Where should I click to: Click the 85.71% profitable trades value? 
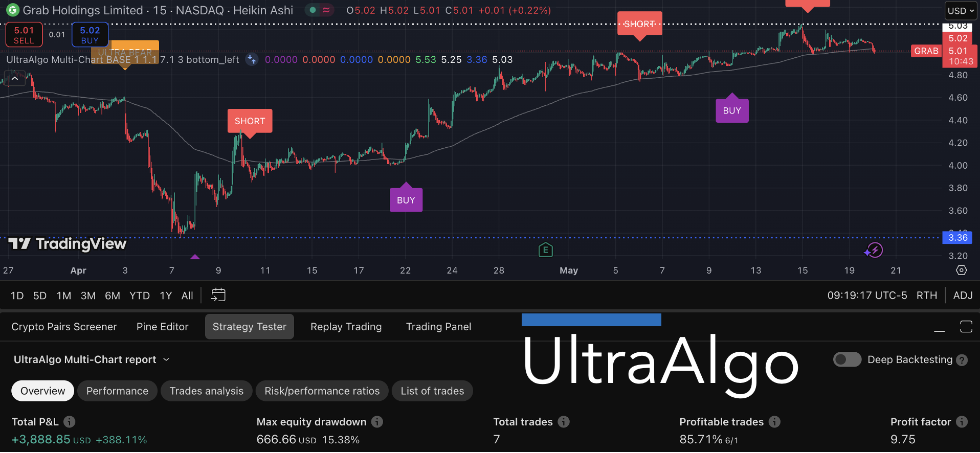point(701,440)
